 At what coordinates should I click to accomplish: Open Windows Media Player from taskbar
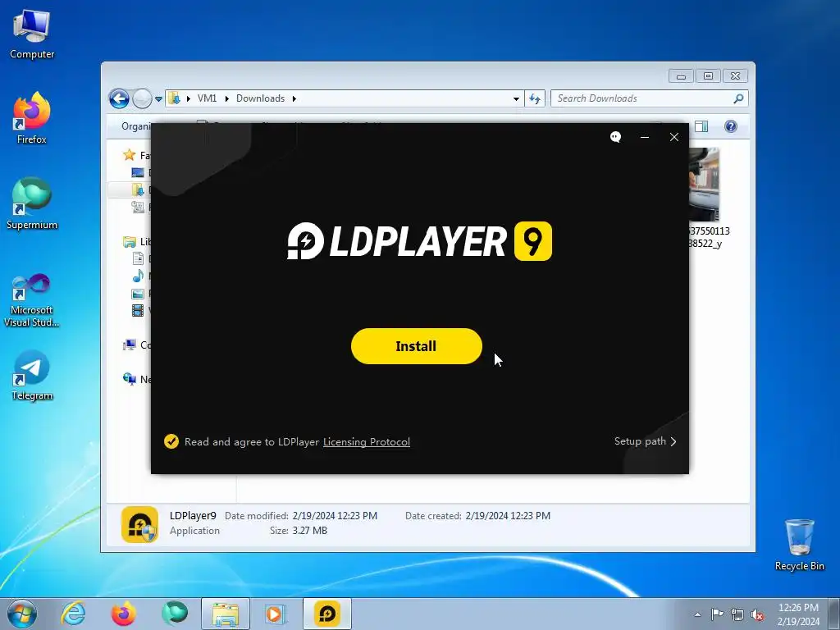pos(276,614)
